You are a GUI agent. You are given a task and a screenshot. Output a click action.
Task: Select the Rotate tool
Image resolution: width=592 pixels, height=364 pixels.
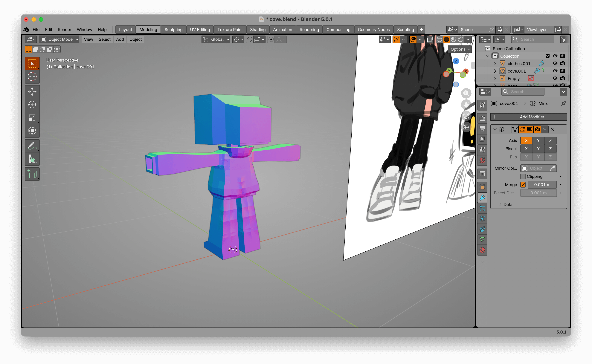(x=32, y=105)
